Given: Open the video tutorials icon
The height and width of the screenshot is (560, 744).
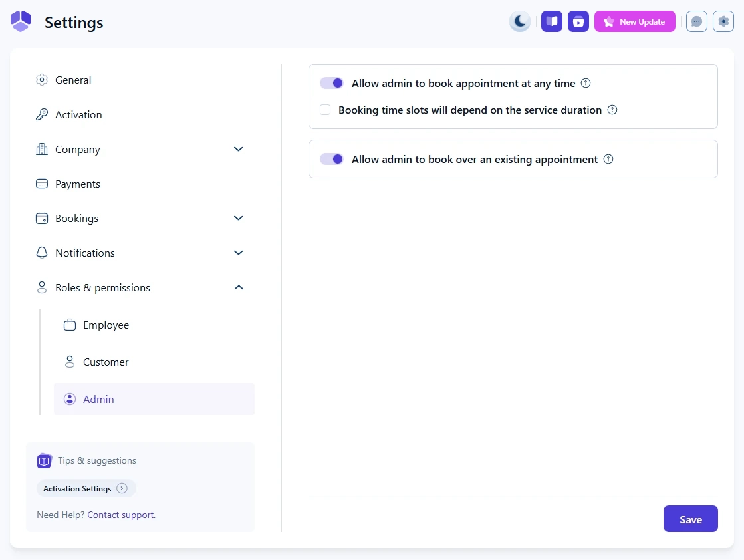Looking at the screenshot, I should [578, 21].
